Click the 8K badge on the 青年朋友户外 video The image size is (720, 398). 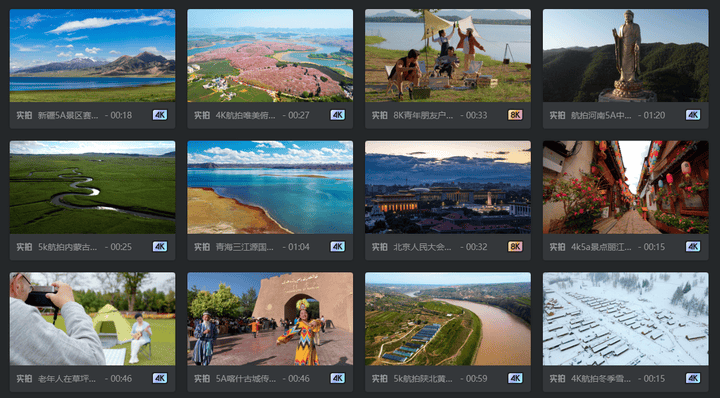515,115
